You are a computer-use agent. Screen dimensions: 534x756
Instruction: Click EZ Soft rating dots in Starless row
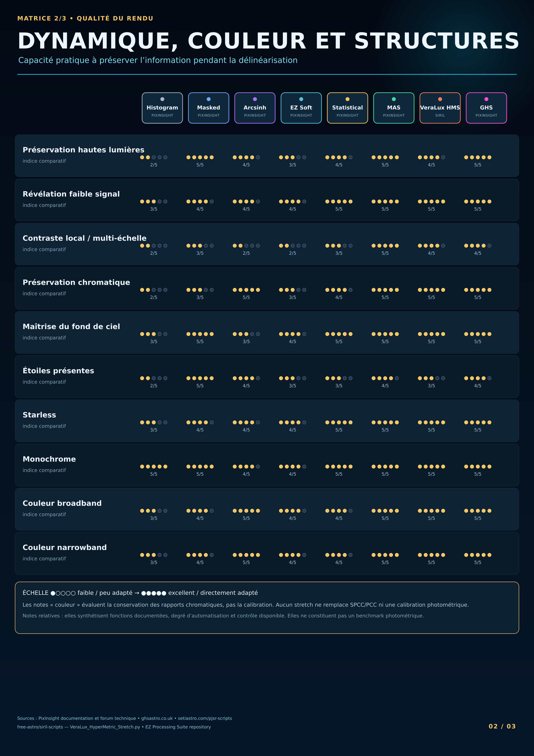click(x=292, y=422)
